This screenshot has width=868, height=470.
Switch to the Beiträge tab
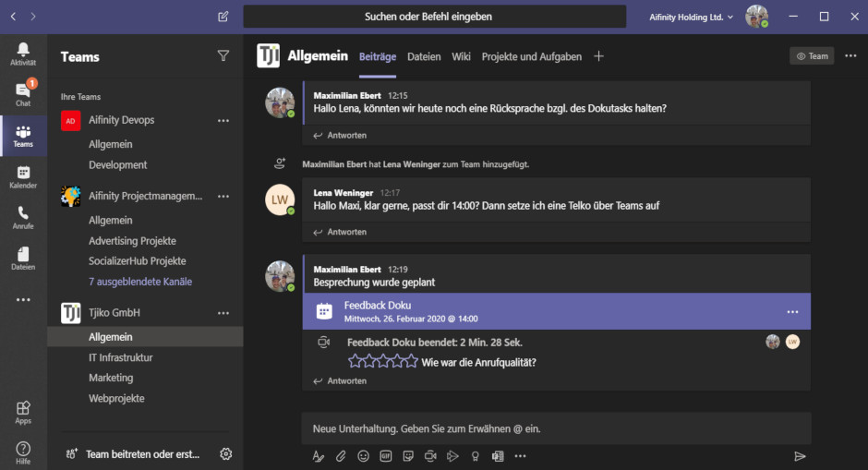[x=378, y=56]
